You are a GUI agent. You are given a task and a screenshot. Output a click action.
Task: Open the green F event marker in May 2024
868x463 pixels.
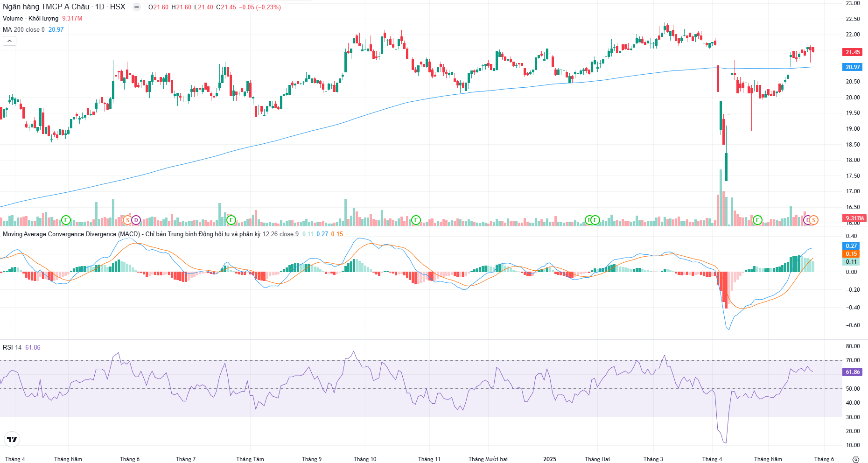click(66, 220)
